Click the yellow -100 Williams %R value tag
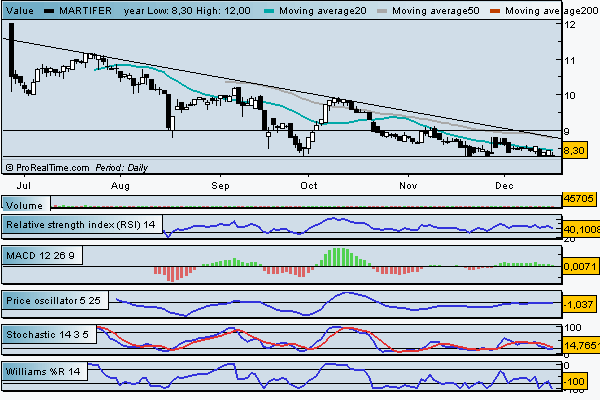The image size is (600, 400). [575, 381]
